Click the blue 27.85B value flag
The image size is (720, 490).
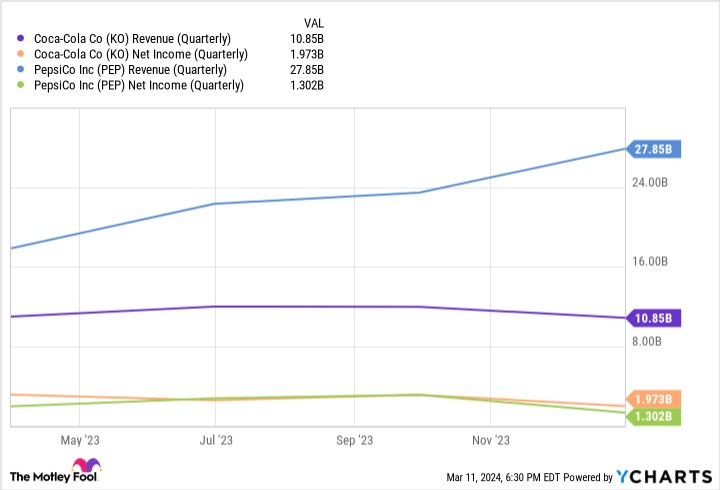[x=654, y=149]
